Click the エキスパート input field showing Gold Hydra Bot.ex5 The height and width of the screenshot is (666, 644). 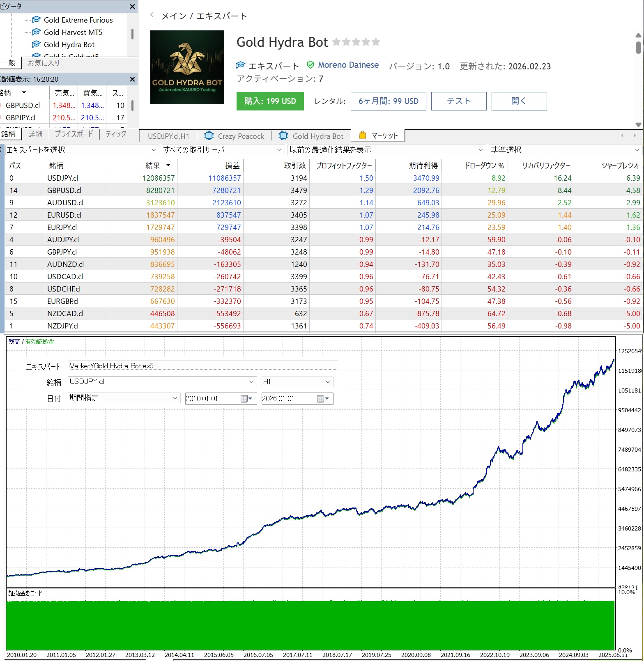pos(203,366)
